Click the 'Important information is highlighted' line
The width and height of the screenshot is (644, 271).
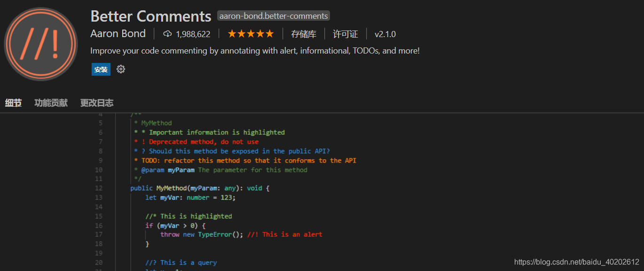209,132
